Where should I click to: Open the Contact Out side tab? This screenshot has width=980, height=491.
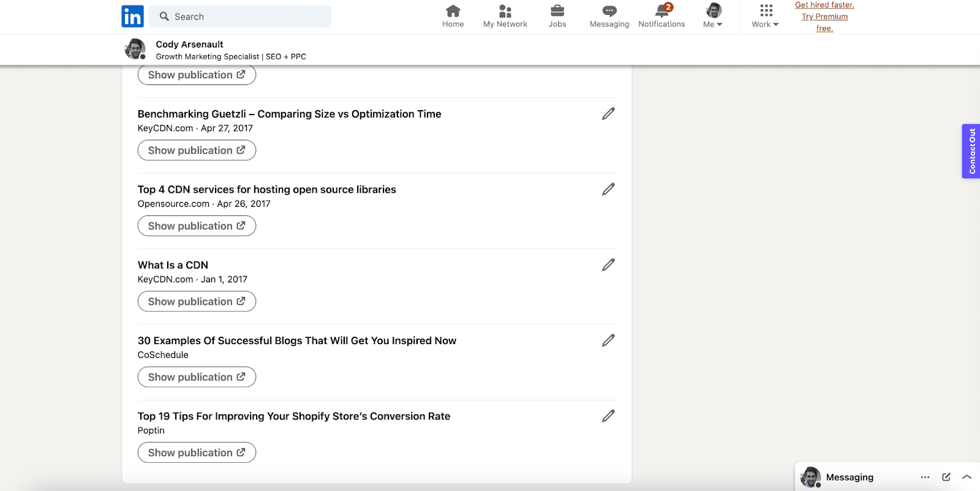tap(971, 151)
